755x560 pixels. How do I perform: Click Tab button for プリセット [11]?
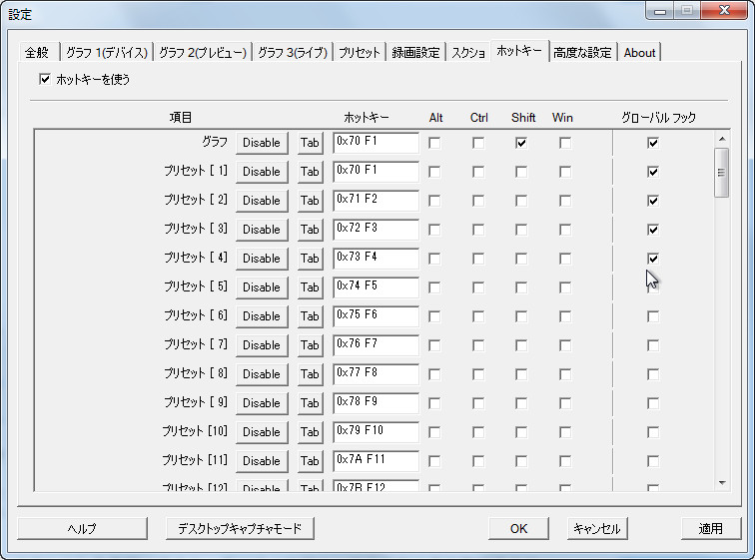pos(310,460)
